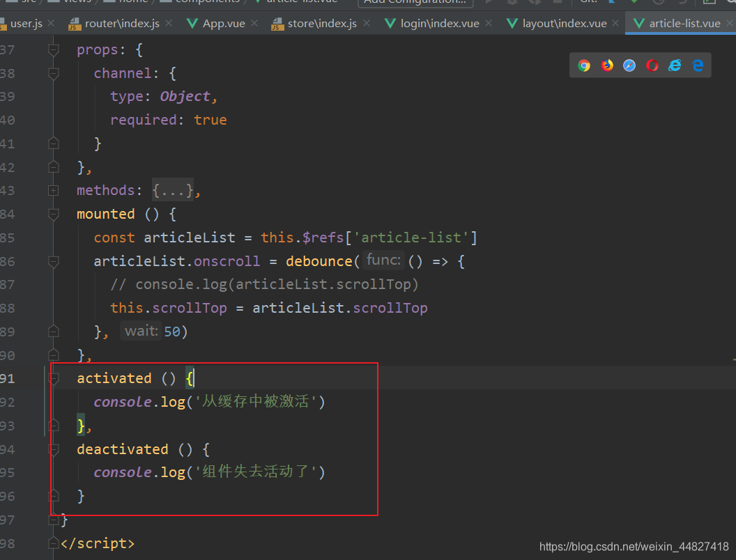The height and width of the screenshot is (560, 736).
Task: Expand the folded {...} placeholder after methods
Action: (x=173, y=190)
